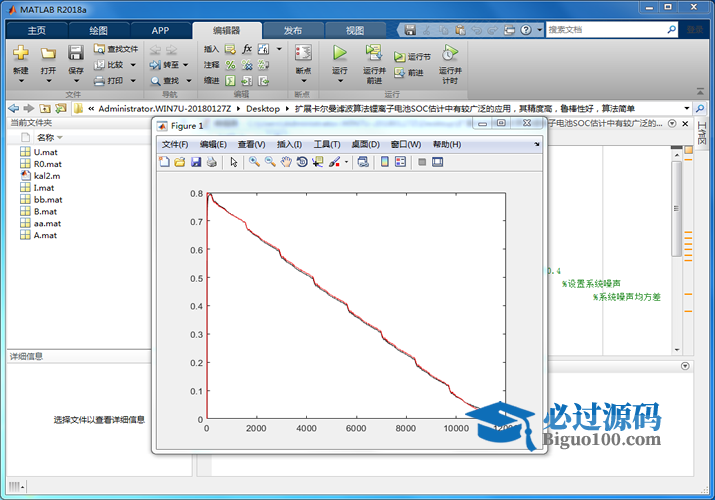Expand the New file dropdown

pos(21,82)
